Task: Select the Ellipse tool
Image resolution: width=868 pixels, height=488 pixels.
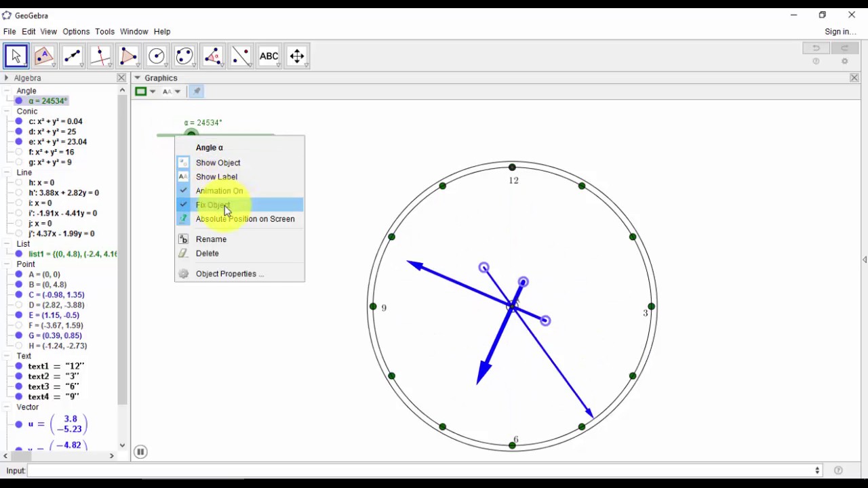Action: [184, 56]
